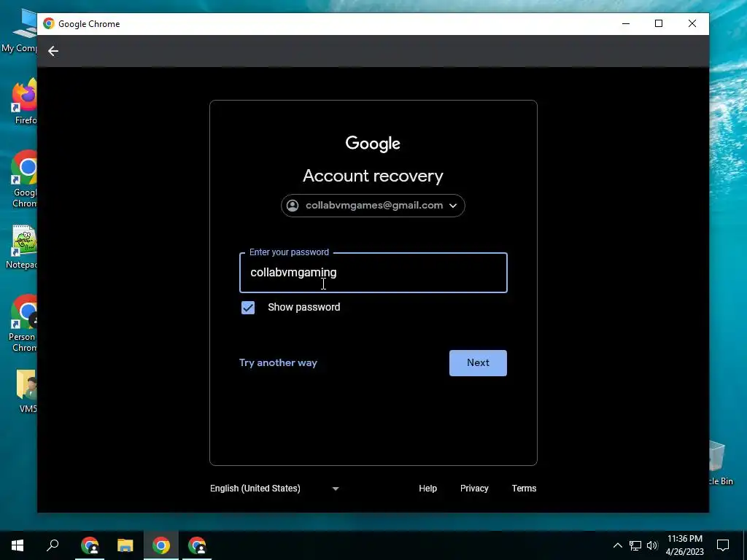Click the Chrome logo in the title bar
This screenshot has height=560, width=747.
(x=49, y=24)
